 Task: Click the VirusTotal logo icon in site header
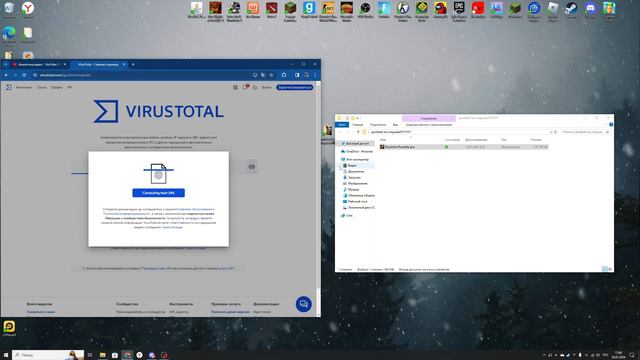[9, 87]
